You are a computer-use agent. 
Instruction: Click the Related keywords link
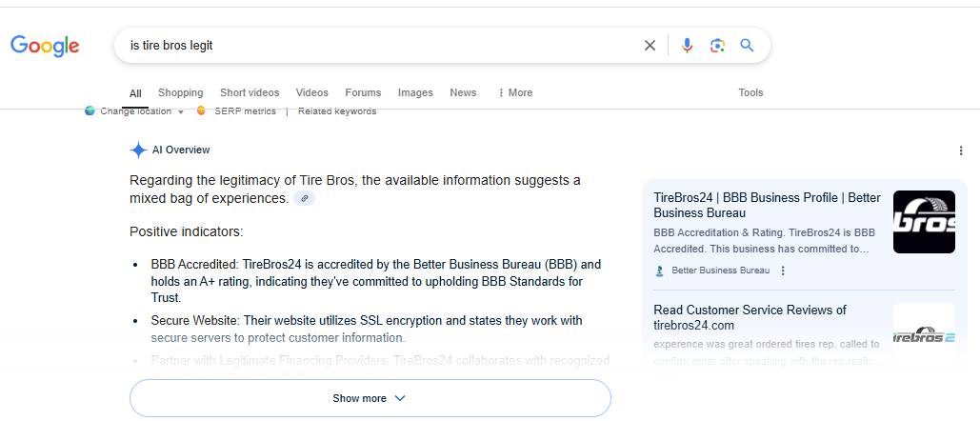coord(337,111)
